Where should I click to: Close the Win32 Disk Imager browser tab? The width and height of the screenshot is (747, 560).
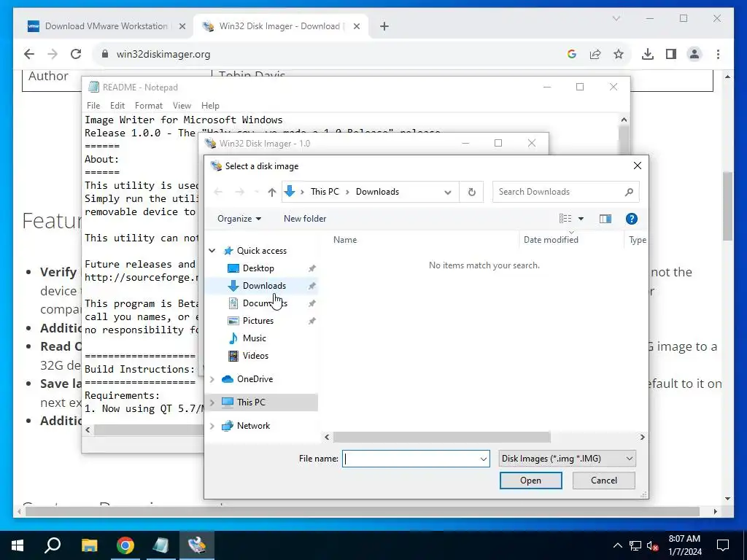(x=356, y=27)
